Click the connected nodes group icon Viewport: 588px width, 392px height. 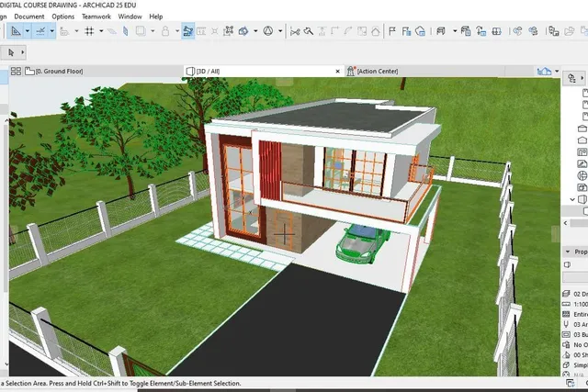229,31
